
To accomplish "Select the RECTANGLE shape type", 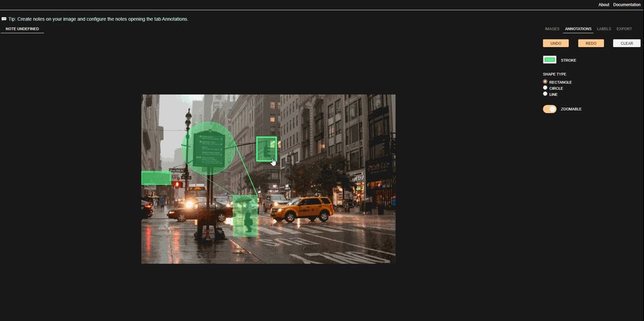I will click(545, 82).
